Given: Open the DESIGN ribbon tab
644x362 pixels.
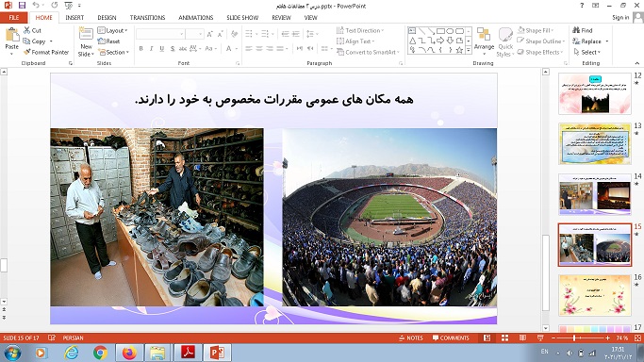Looking at the screenshot, I should pyautogui.click(x=107, y=18).
